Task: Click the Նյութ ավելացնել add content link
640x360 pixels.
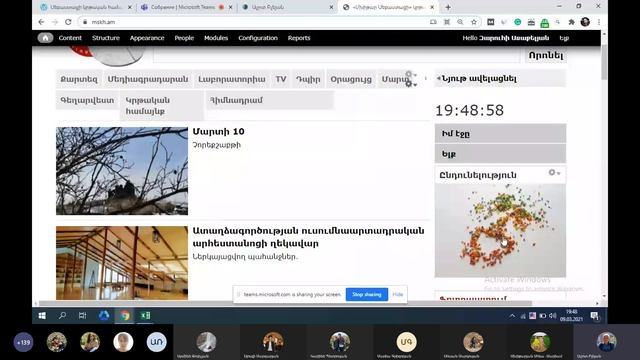Action: 479,78
